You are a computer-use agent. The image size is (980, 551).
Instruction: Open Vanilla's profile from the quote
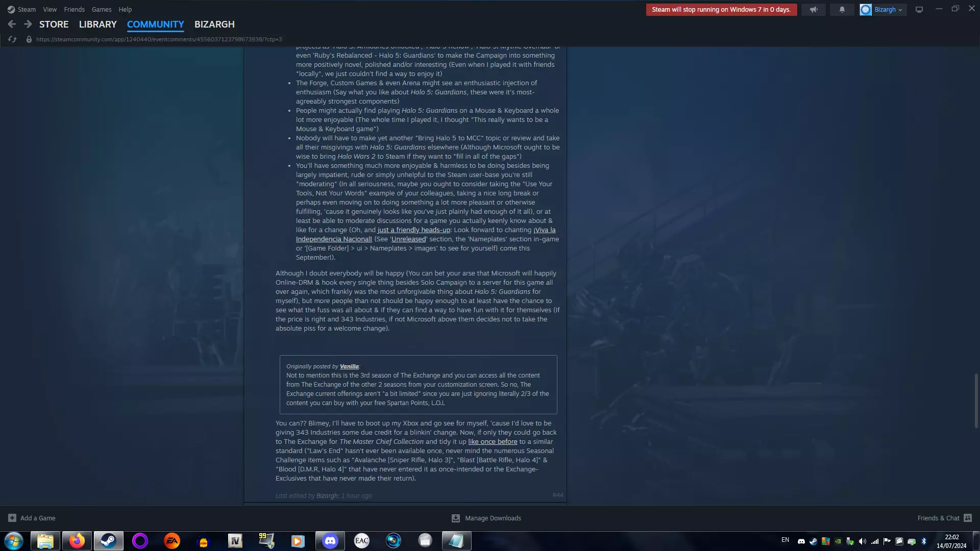point(349,366)
